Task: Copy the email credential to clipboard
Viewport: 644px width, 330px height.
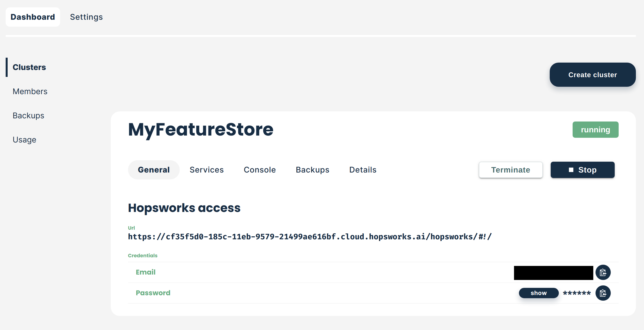Action: click(x=603, y=272)
